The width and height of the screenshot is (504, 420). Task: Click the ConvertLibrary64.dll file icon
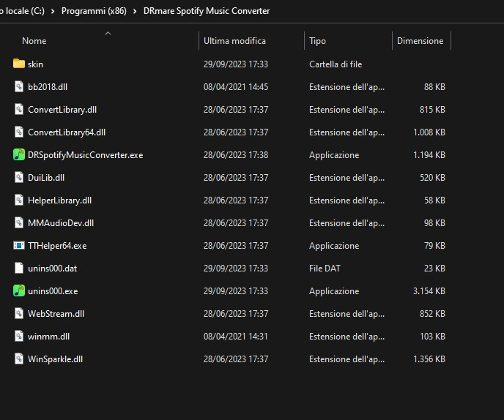pyautogui.click(x=19, y=132)
